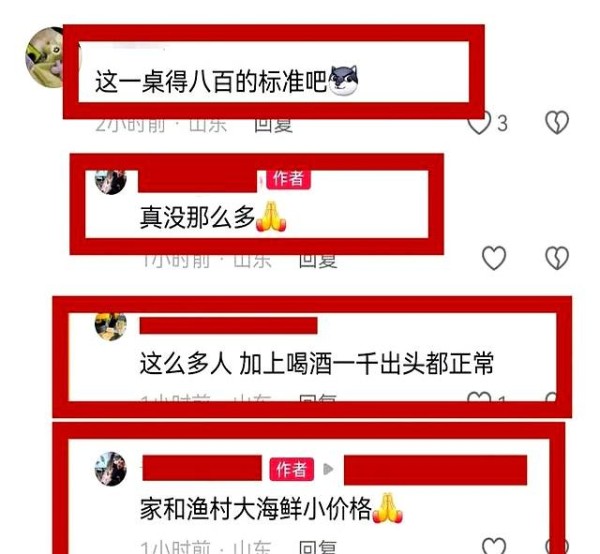The width and height of the screenshot is (600, 554).
Task: Open the replied-to username after the arrow
Action: coord(435,470)
